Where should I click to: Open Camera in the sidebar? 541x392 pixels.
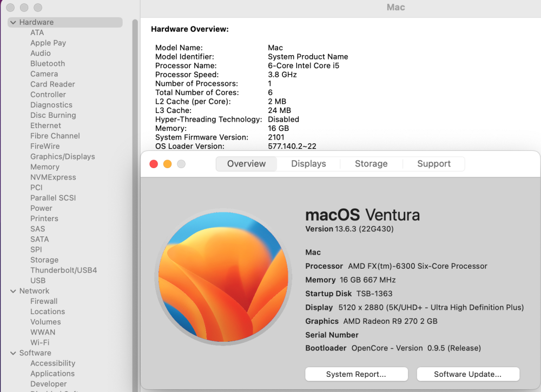click(x=44, y=74)
